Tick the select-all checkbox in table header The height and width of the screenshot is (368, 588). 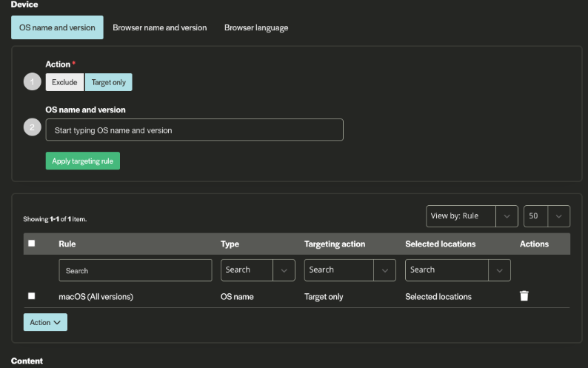[31, 244]
